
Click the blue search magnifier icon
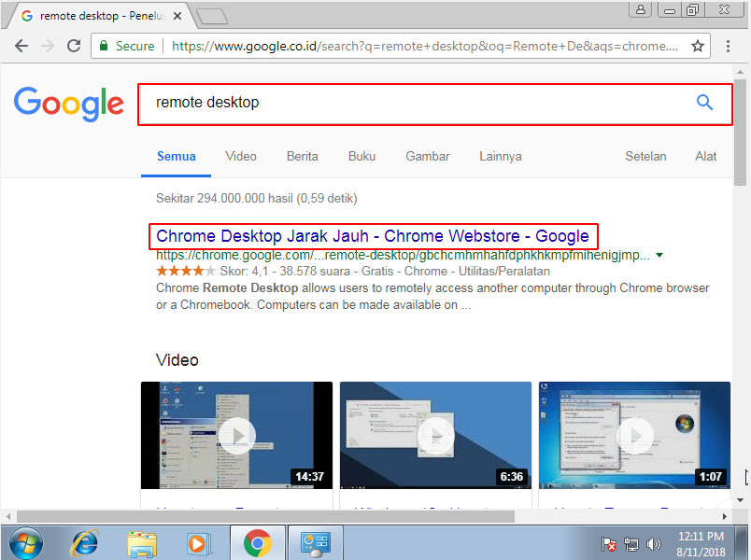coord(704,102)
